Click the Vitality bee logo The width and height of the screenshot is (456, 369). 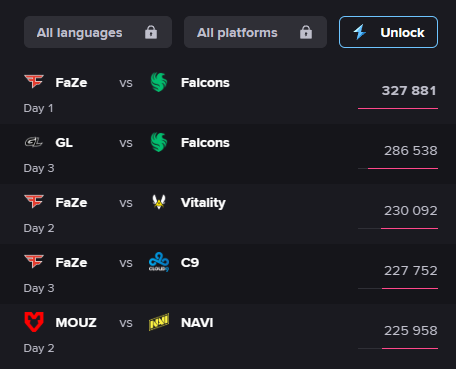tap(159, 202)
